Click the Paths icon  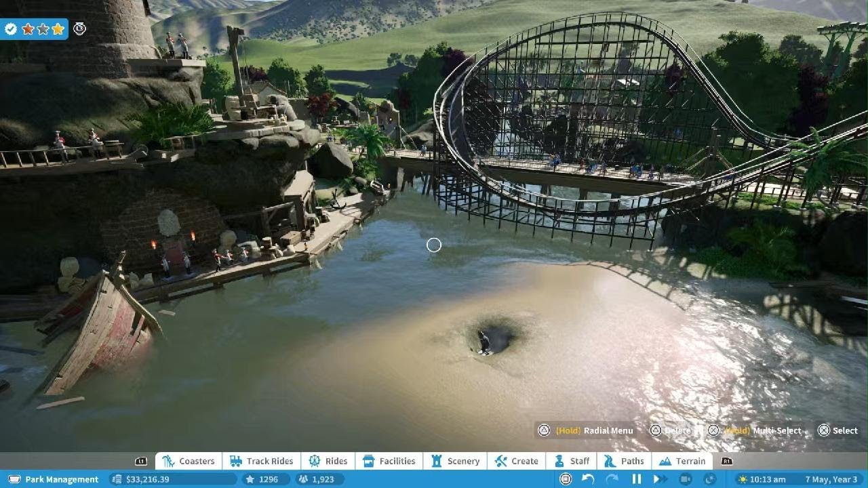[x=610, y=461]
